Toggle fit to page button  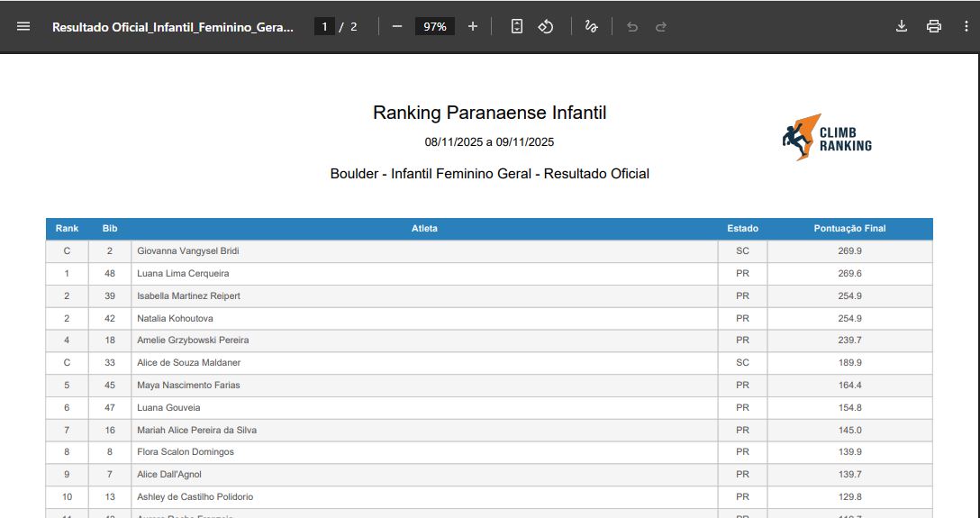(517, 26)
